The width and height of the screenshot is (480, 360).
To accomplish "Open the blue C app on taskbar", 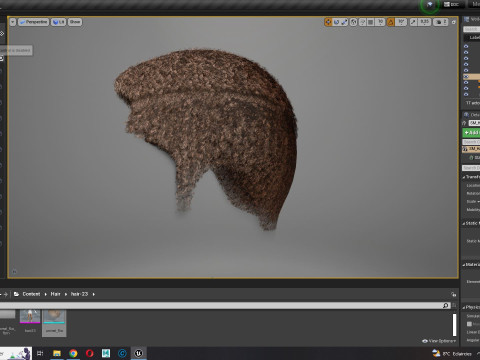I will pyautogui.click(x=122, y=353).
